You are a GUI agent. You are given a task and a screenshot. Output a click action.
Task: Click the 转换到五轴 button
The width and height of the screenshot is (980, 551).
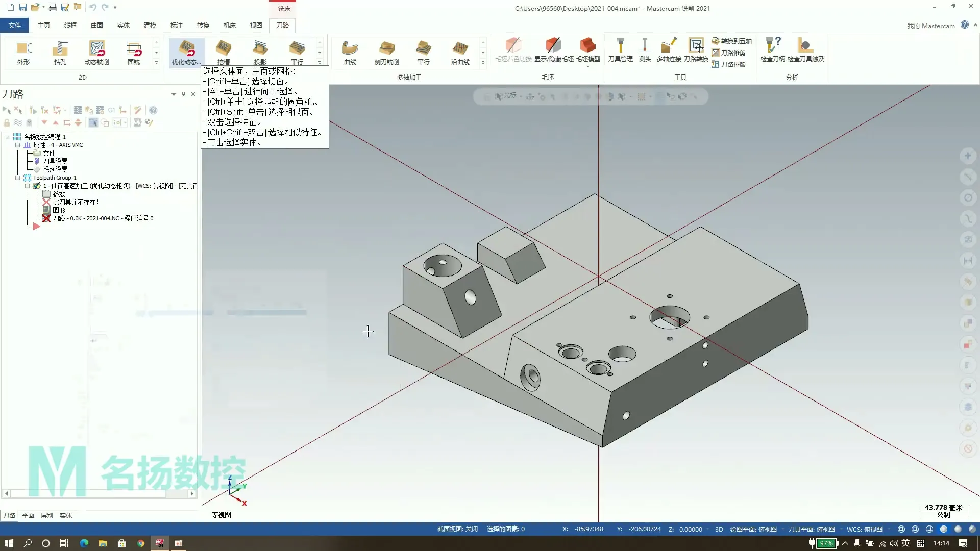point(732,41)
